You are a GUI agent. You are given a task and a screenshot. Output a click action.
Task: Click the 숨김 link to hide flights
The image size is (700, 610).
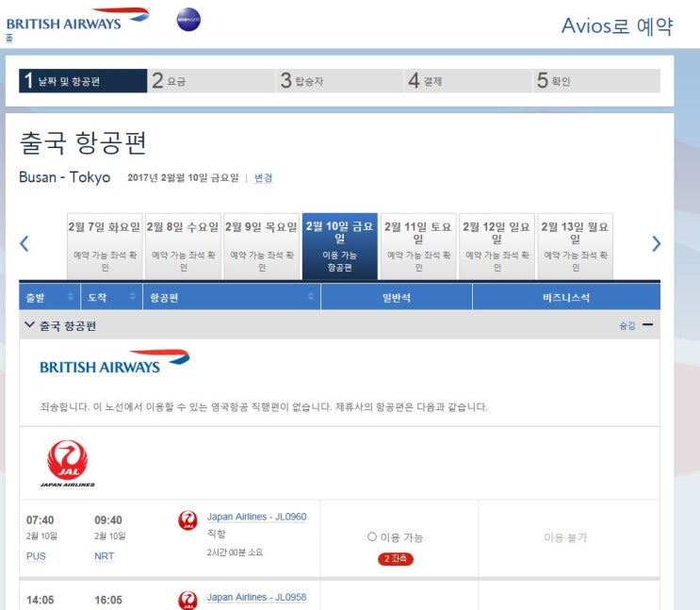[x=627, y=325]
